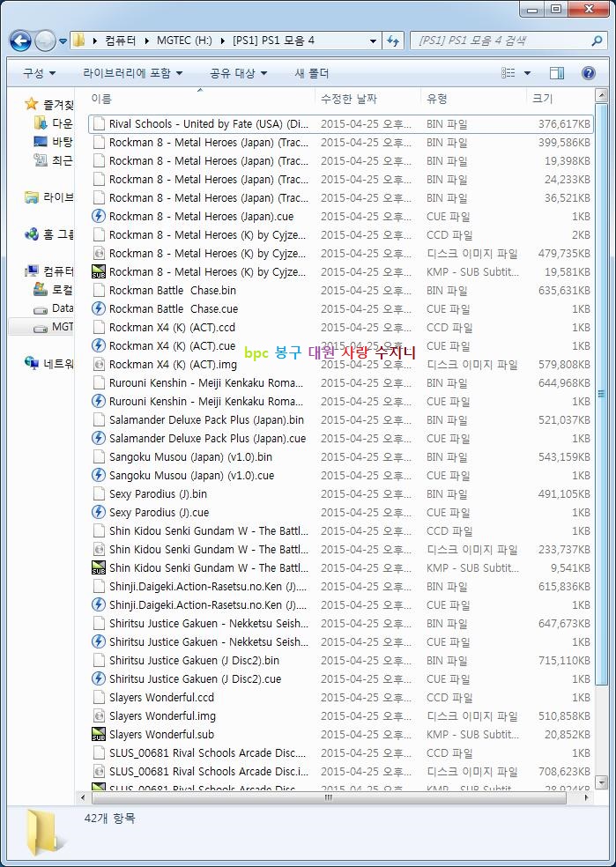Click Shin Kidou Senki Gundam W SUB icon
Viewport: 616px width, 867px height.
click(99, 567)
